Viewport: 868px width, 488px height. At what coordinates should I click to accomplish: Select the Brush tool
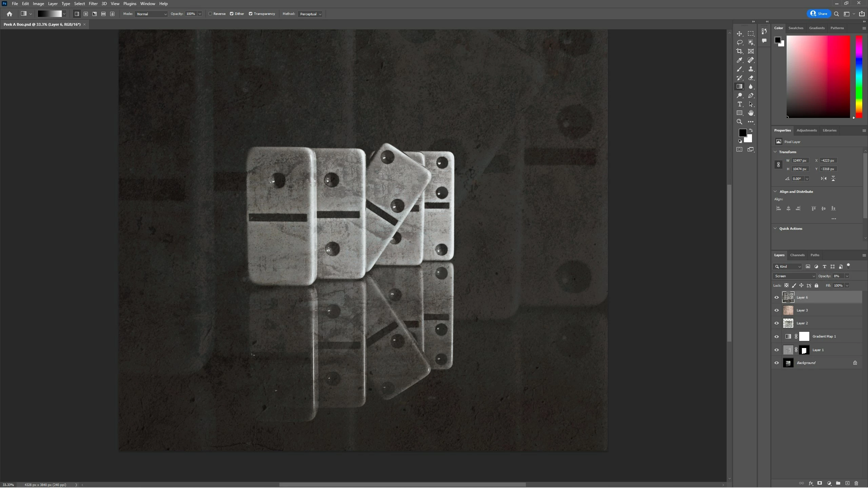click(739, 69)
